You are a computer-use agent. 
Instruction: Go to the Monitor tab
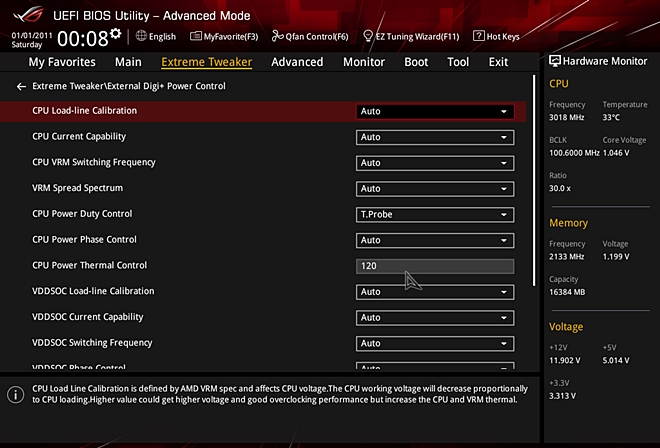364,62
